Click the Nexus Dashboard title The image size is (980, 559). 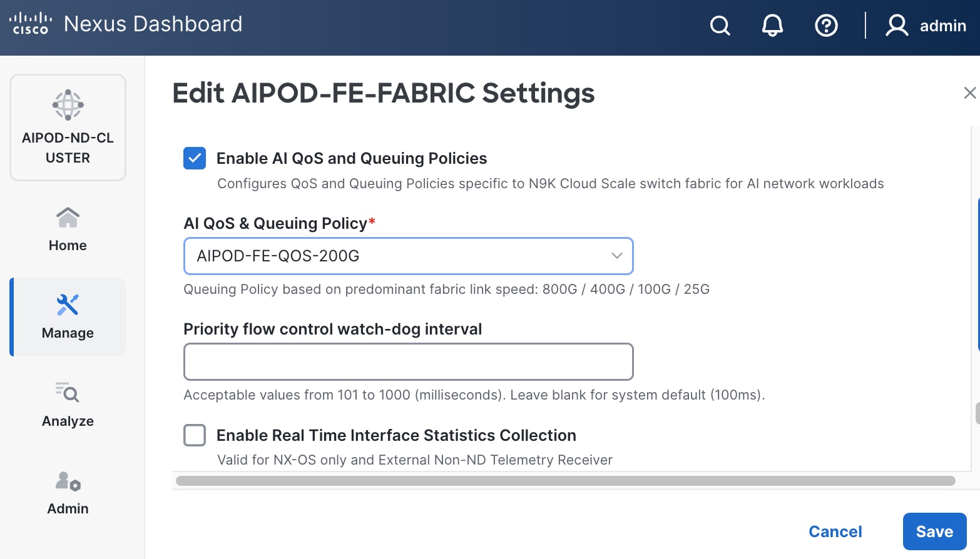pyautogui.click(x=153, y=24)
